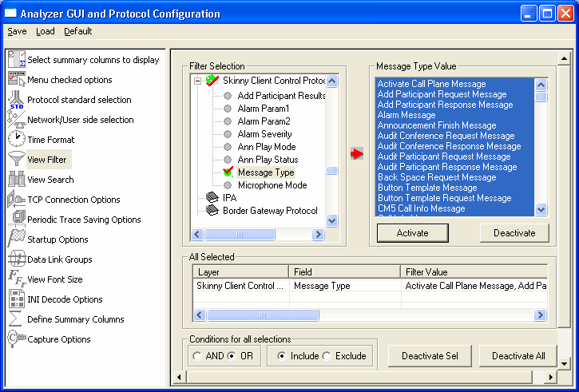Open the Default menu

coord(78,31)
